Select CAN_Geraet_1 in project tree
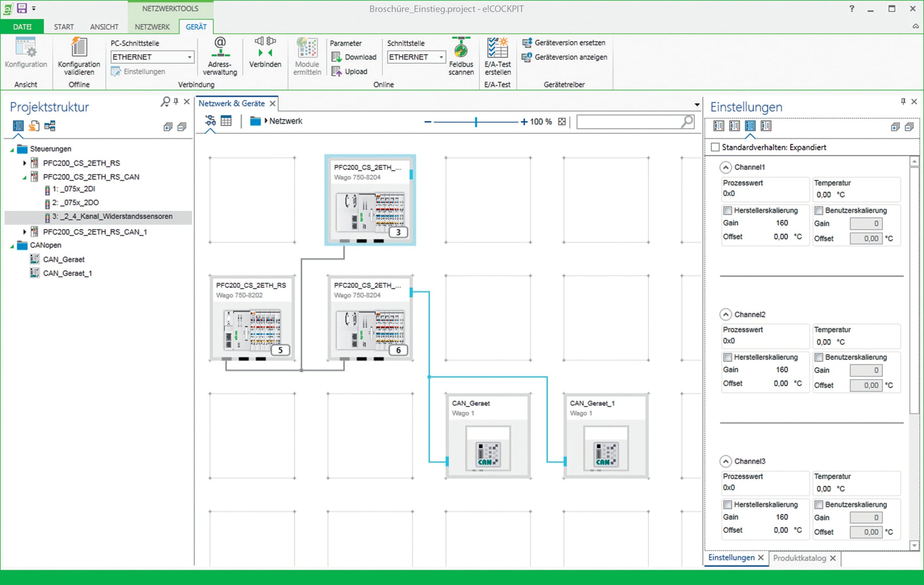The image size is (924, 585). pyautogui.click(x=67, y=273)
